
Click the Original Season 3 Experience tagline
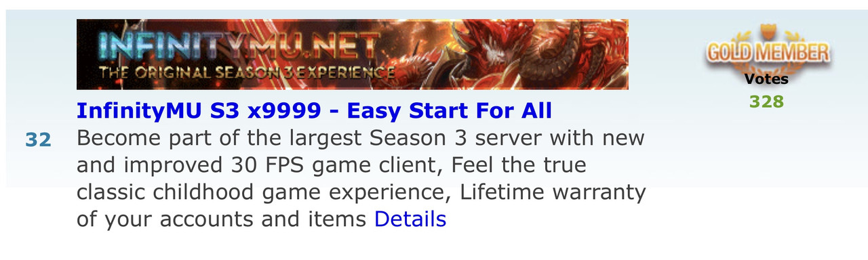[247, 73]
